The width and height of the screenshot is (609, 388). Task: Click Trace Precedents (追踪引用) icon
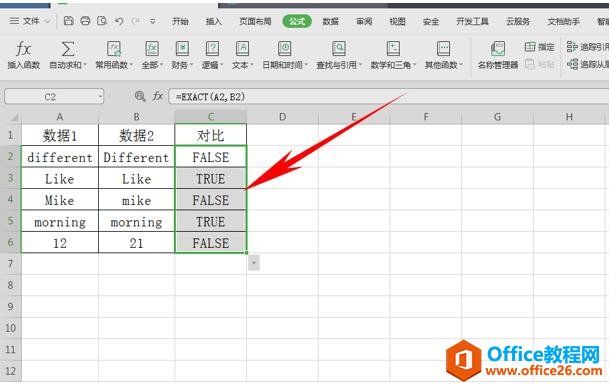tap(572, 47)
